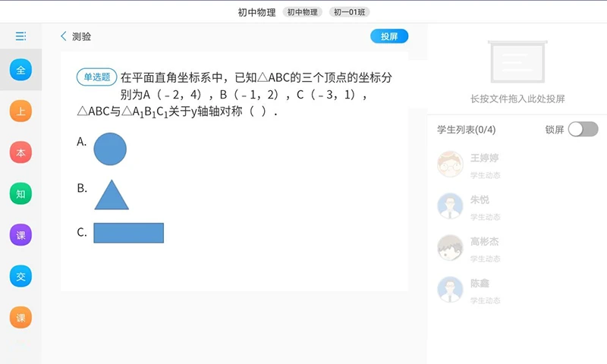607x364 pixels.
Task: Click the blue 全 sidebar icon
Action: [x=20, y=71]
